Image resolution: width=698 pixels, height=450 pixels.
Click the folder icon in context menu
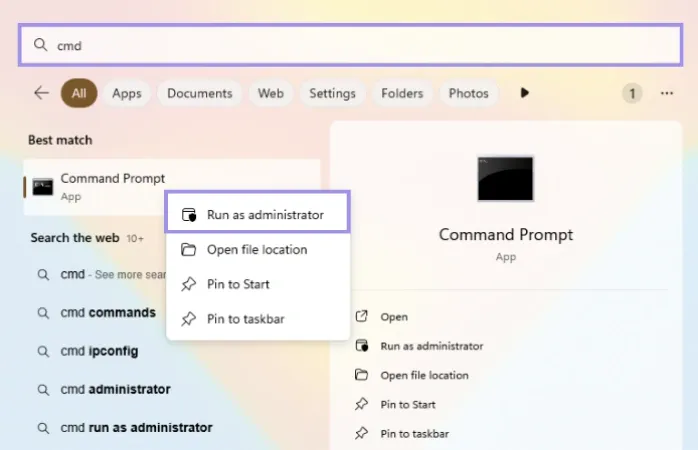[x=188, y=249]
